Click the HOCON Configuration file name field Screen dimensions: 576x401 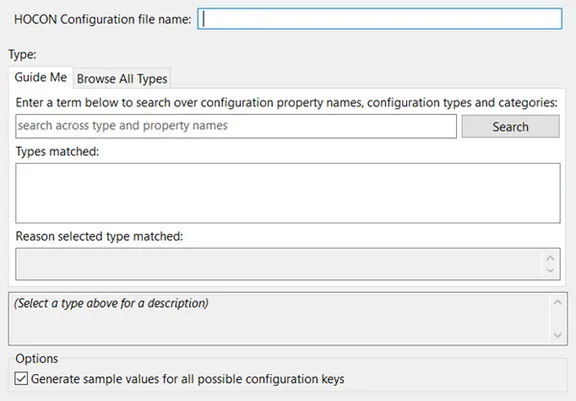pos(379,19)
